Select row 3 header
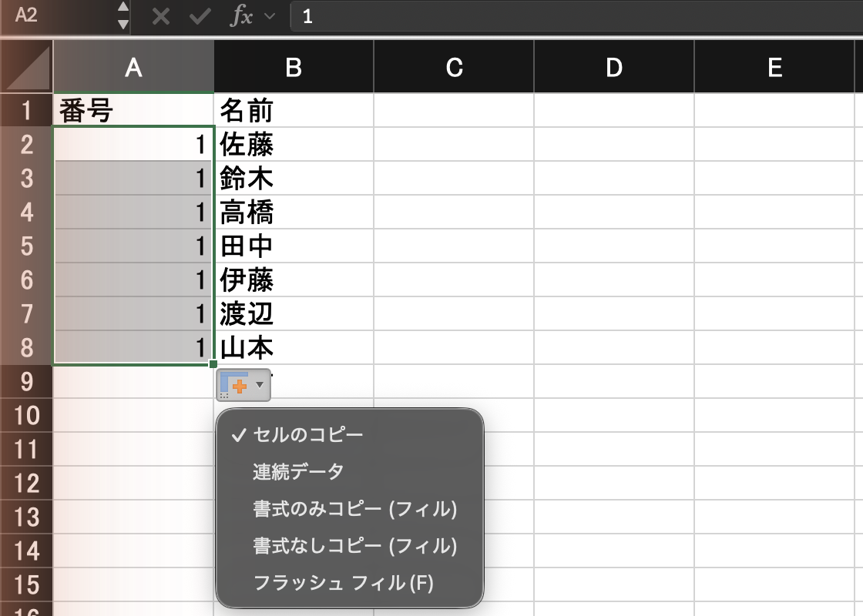This screenshot has height=616, width=863. click(26, 178)
